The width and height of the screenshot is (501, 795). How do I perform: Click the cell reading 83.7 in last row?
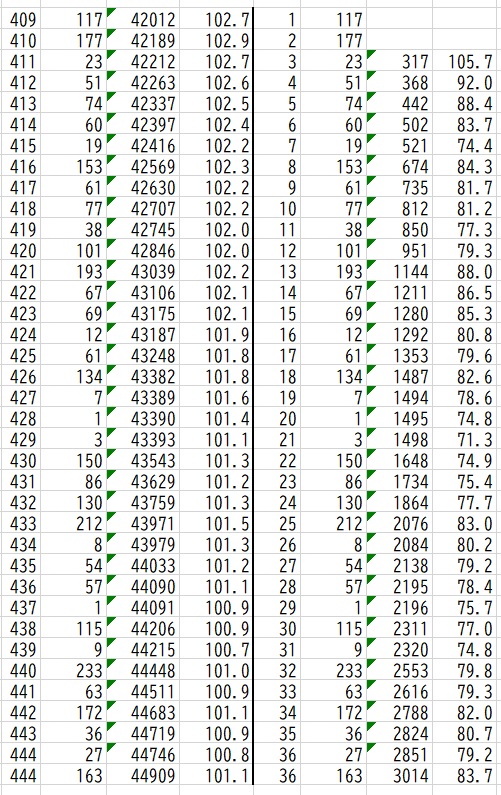(466, 775)
